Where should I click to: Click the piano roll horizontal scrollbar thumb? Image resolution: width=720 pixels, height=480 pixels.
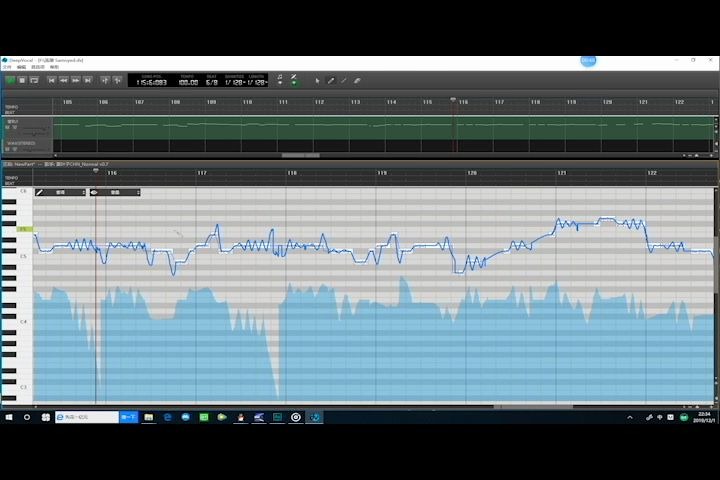pyautogui.click(x=533, y=407)
